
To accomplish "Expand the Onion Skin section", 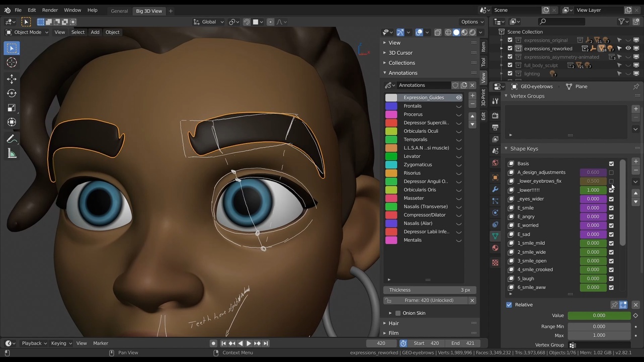I will [391, 313].
